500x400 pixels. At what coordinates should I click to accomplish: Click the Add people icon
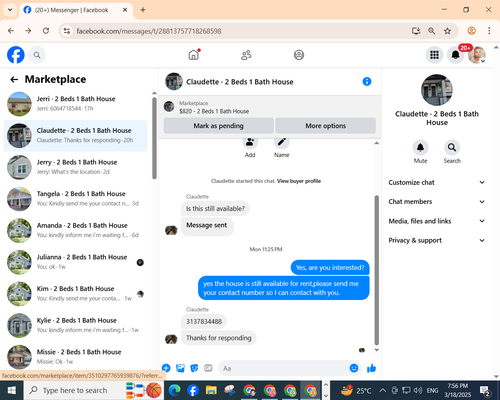tap(250, 142)
